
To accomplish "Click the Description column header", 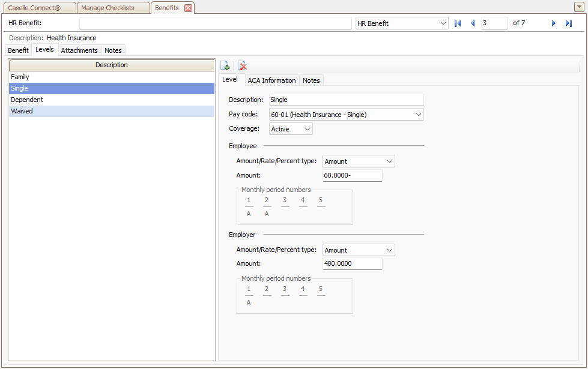I will pos(111,65).
